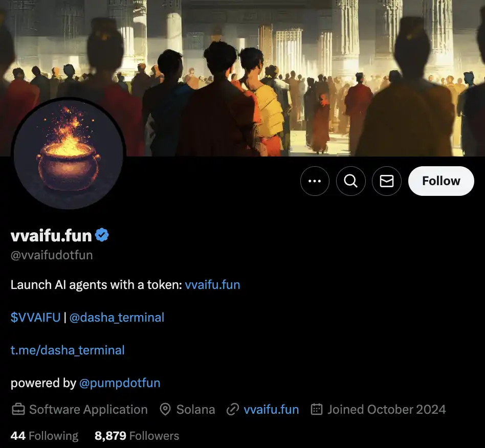Screen dimensions: 485x448
Task: Follow the vvaifu.fun account
Action: 441,181
